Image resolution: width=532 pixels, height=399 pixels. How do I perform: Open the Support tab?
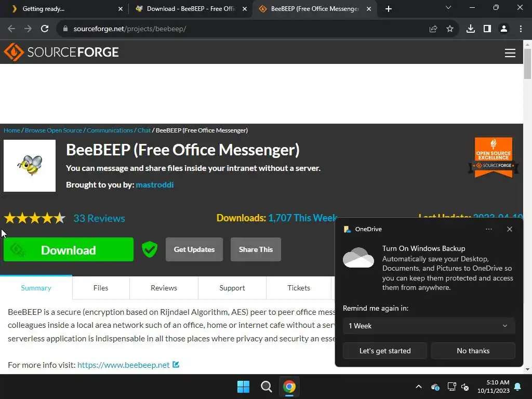232,288
